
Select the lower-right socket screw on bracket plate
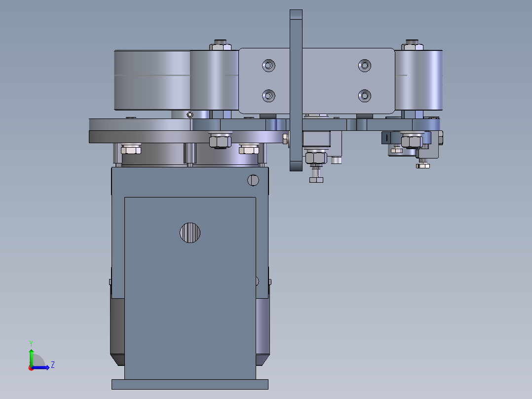click(365, 96)
